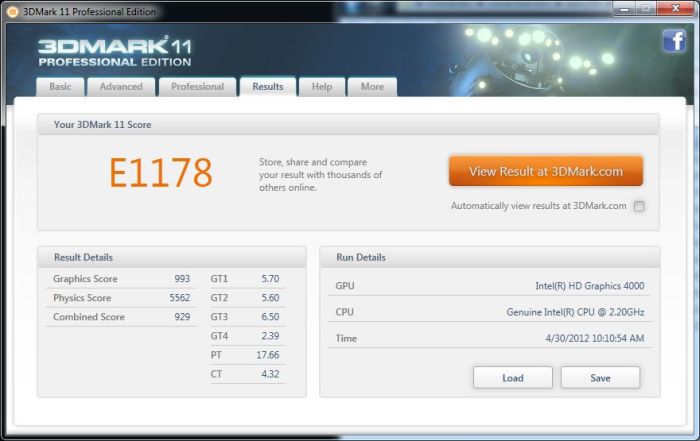Maximize the 3DMark 11 window
This screenshot has height=441, width=700.
(x=646, y=8)
